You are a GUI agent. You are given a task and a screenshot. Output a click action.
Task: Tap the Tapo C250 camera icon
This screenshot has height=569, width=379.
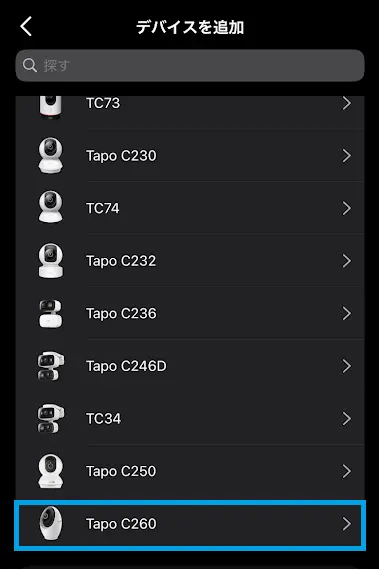click(50, 471)
